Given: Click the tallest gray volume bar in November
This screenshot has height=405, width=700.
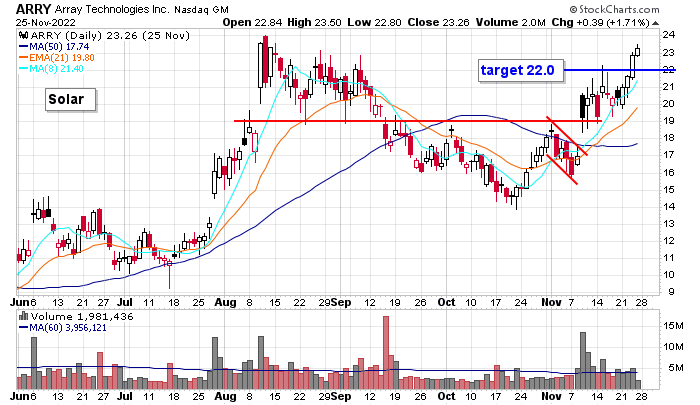Looking at the screenshot, I should coord(583,360).
